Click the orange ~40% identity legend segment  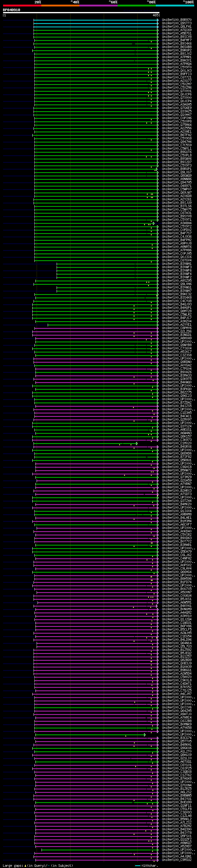[x=60, y=6]
